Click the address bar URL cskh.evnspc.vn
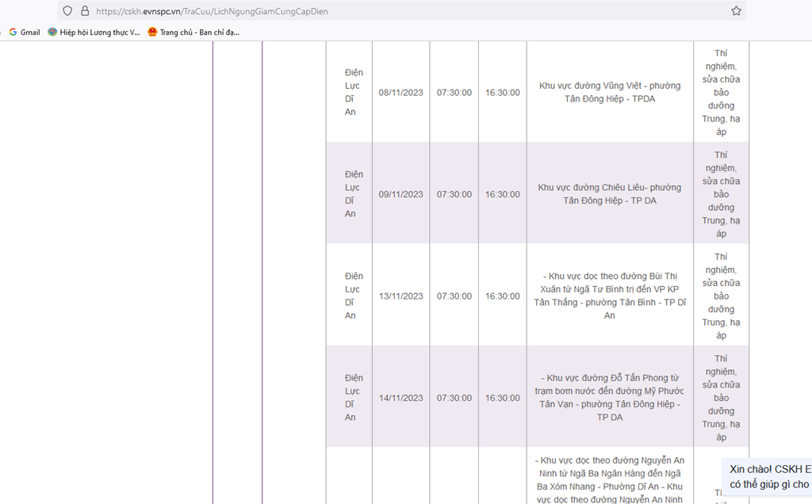Viewport: 812px width, 504px height. click(212, 12)
